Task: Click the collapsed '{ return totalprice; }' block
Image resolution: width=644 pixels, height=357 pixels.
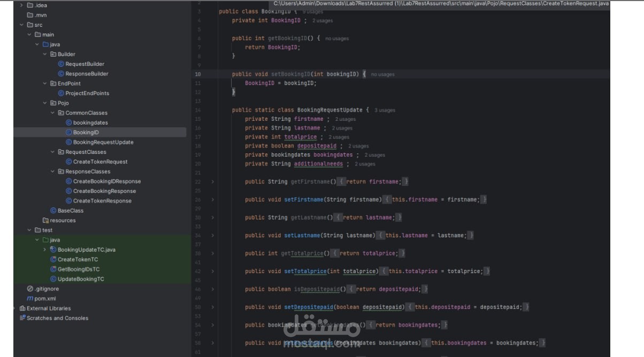Action: [369, 253]
